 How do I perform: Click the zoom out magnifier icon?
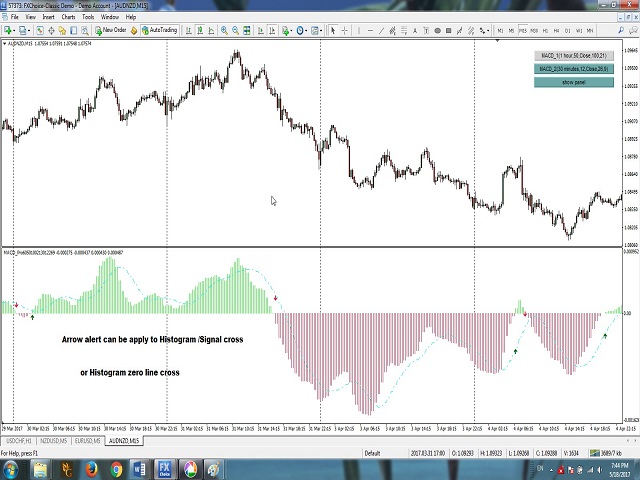[x=234, y=30]
